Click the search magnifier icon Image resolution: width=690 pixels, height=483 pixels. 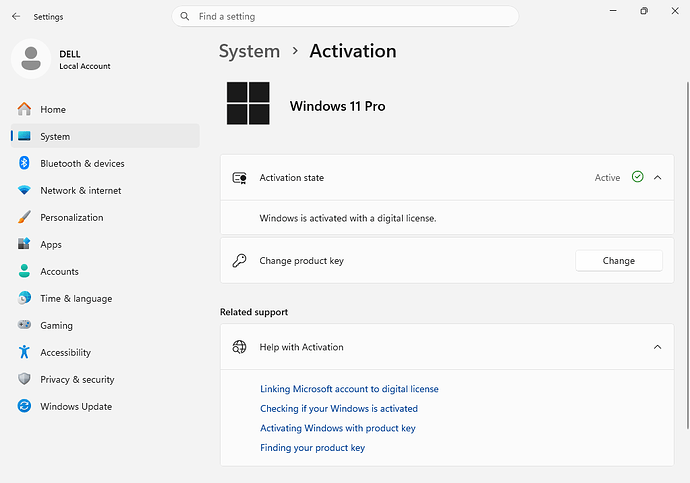click(x=185, y=16)
